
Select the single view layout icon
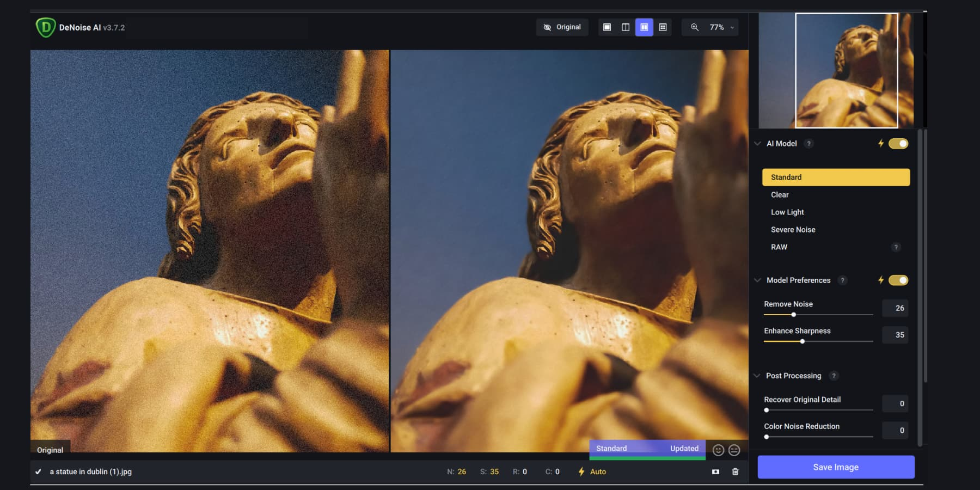[608, 27]
